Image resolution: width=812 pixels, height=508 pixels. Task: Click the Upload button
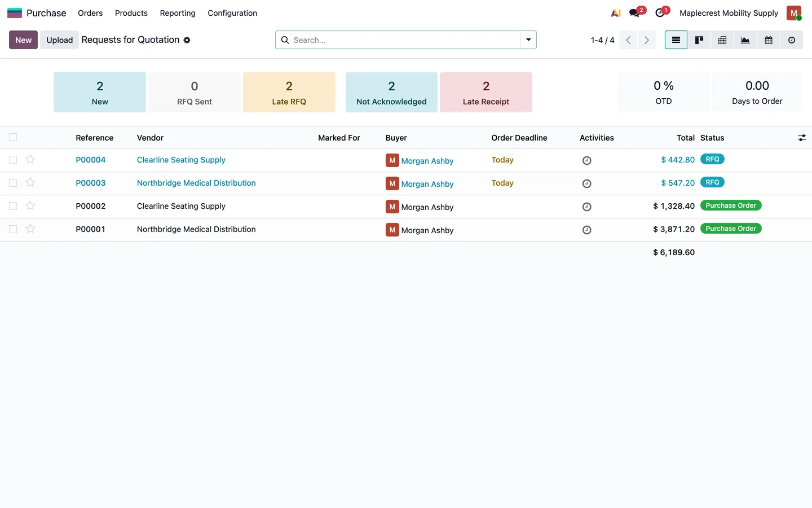tap(60, 40)
